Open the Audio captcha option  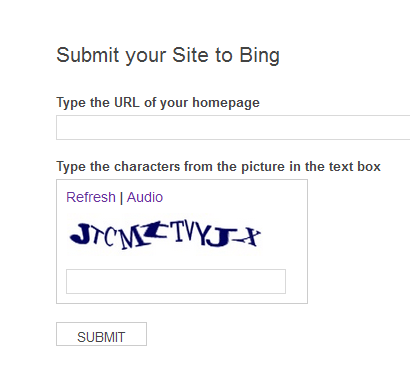click(145, 197)
